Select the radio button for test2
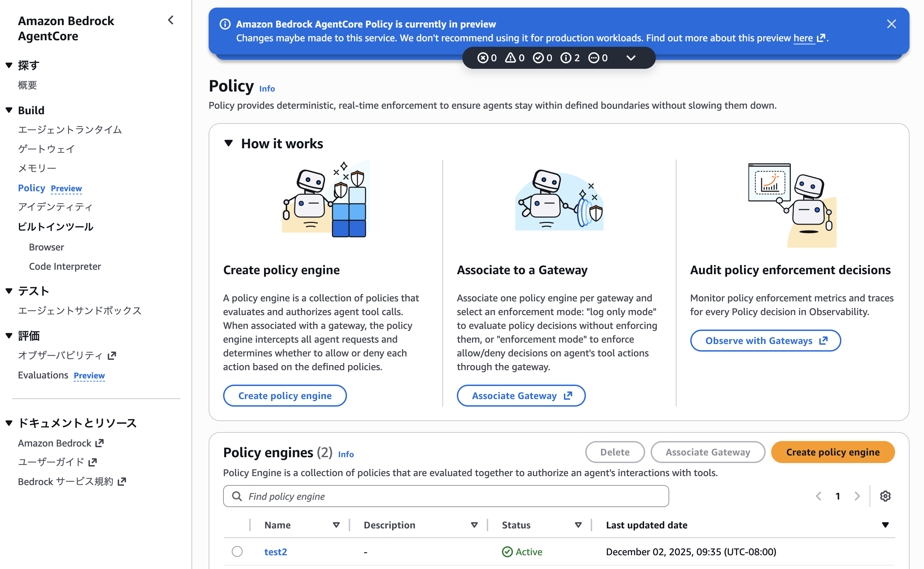Screen dimensions: 924x569 pos(237,551)
